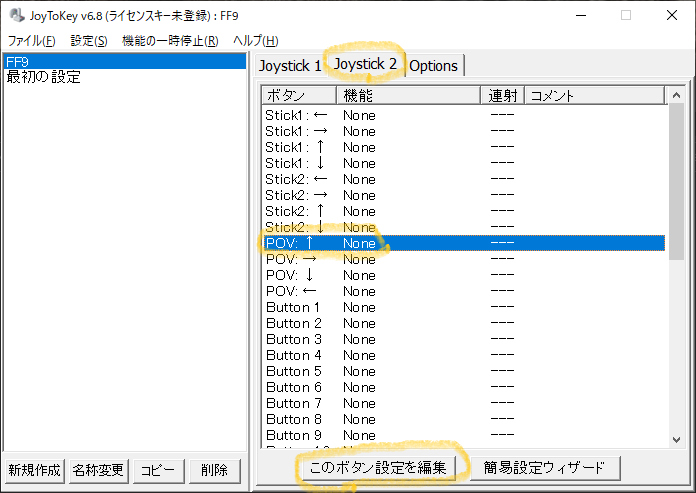
Task: Click the JoyToKey app icon in title bar
Action: click(16, 16)
